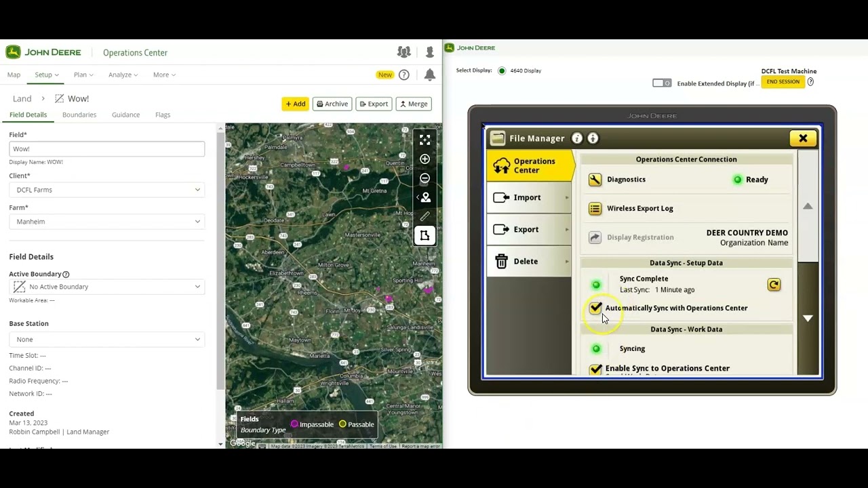Switch to the Boundaries tab
Viewport: 868px width, 488px height.
[x=79, y=115]
